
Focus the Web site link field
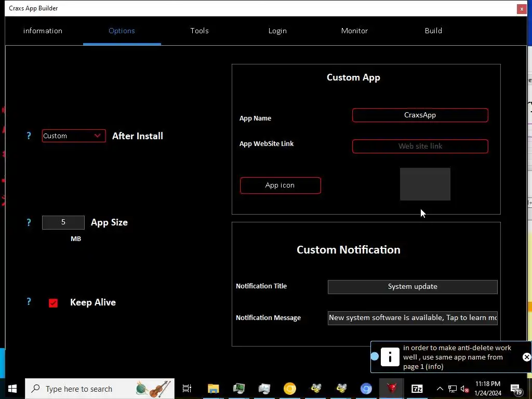point(420,146)
